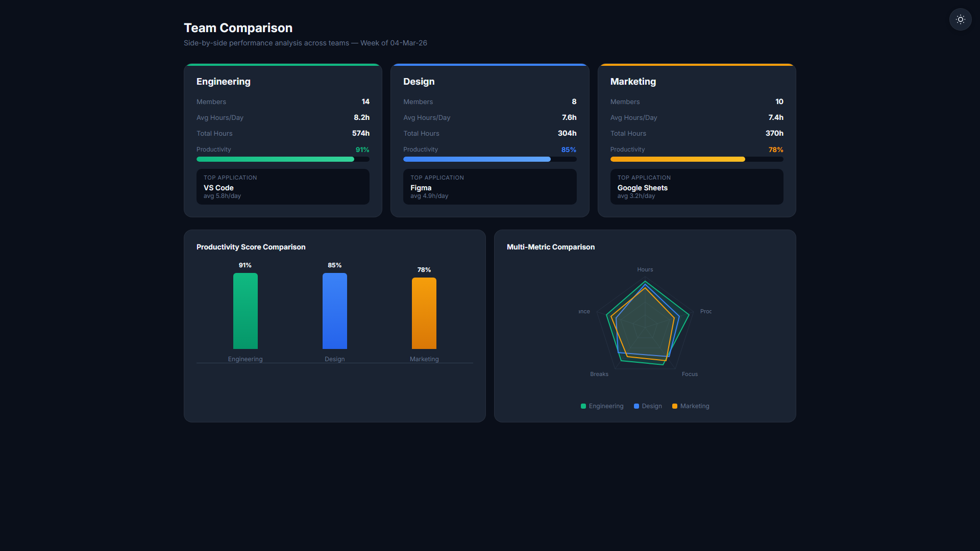
Task: Toggle light theme with sun icon
Action: pyautogui.click(x=960, y=19)
